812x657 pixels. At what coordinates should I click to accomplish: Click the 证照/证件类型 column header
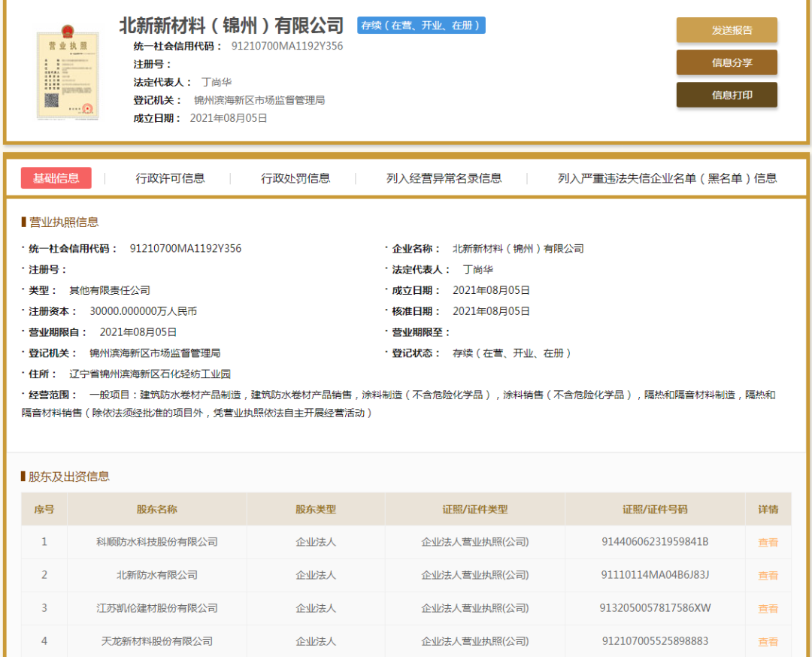pyautogui.click(x=475, y=510)
